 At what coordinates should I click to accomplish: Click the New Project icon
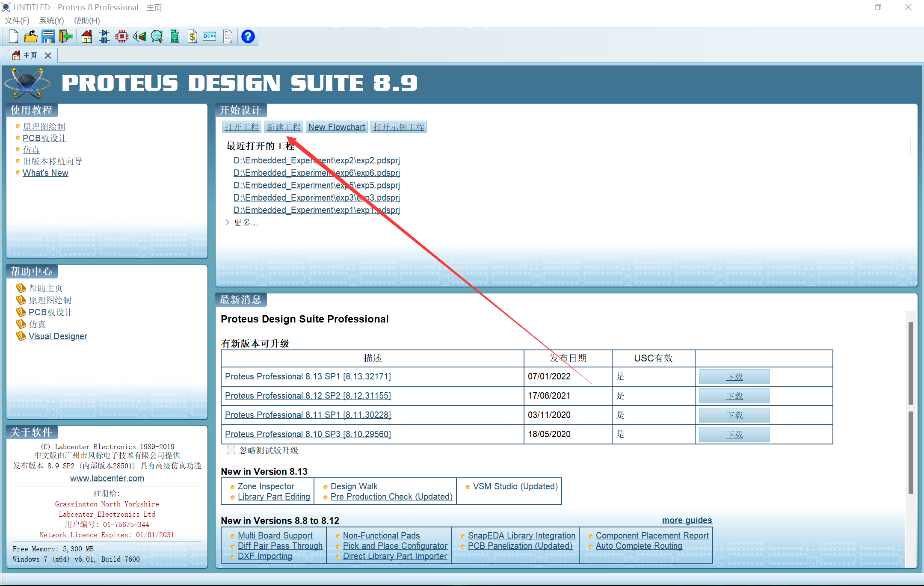[x=13, y=37]
